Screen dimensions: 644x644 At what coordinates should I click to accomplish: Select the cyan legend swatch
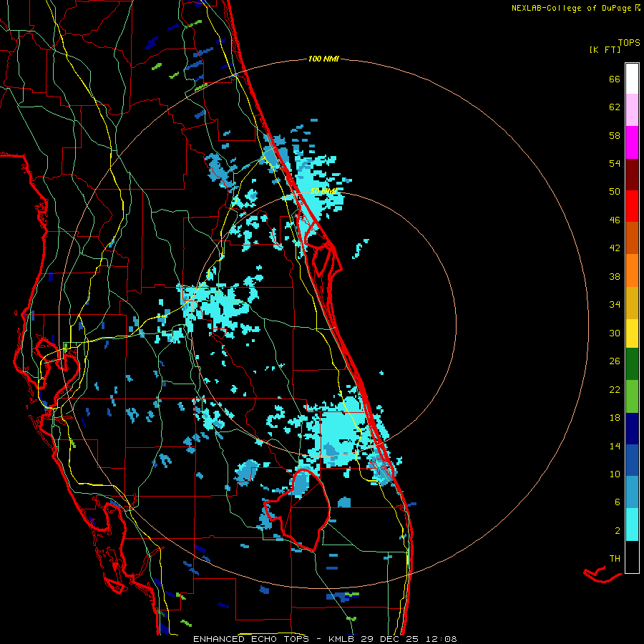click(632, 525)
